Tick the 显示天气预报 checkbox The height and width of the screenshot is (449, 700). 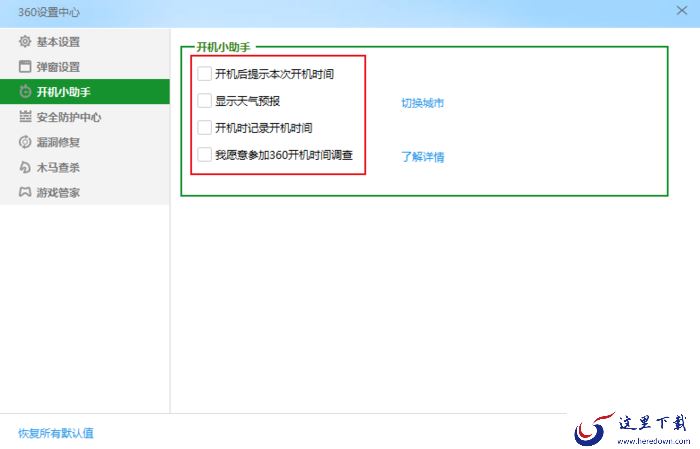204,101
